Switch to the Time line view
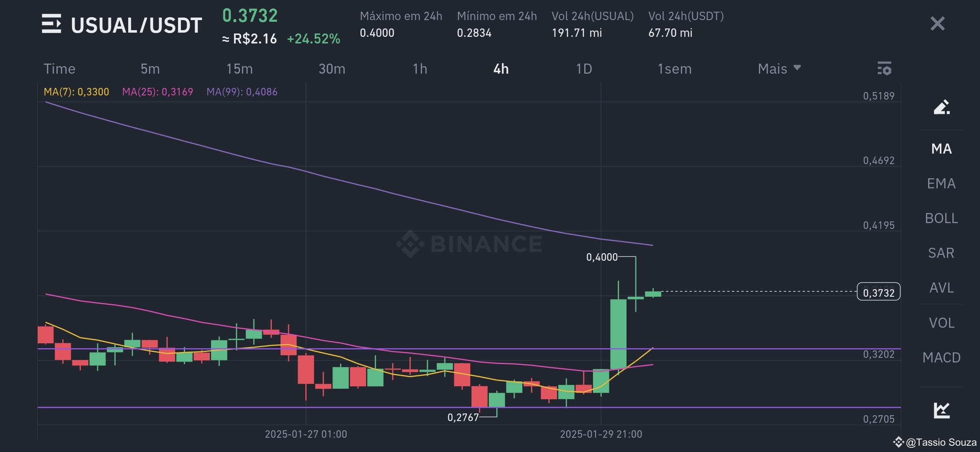Image resolution: width=980 pixels, height=452 pixels. pyautogui.click(x=59, y=69)
